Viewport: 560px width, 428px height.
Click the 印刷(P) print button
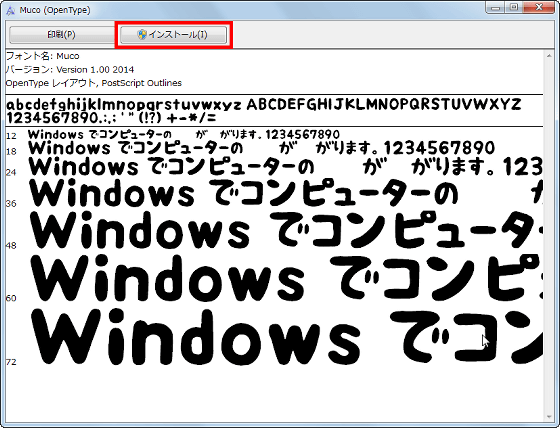point(61,35)
